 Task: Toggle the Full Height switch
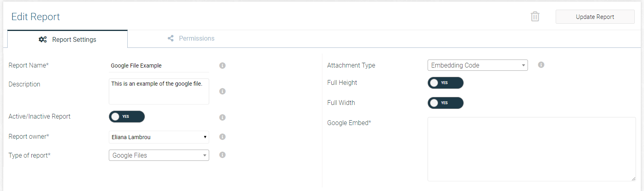tap(446, 83)
